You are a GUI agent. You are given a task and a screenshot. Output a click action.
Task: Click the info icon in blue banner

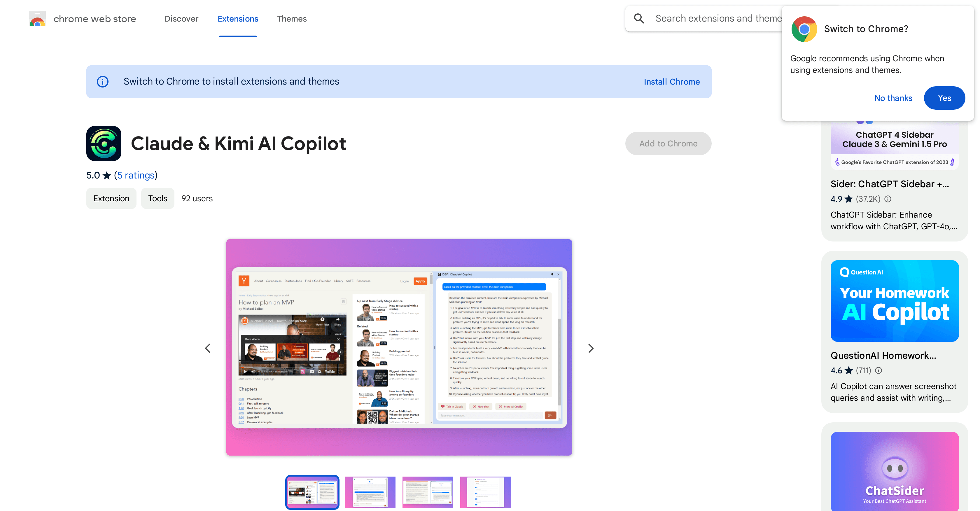tap(103, 81)
